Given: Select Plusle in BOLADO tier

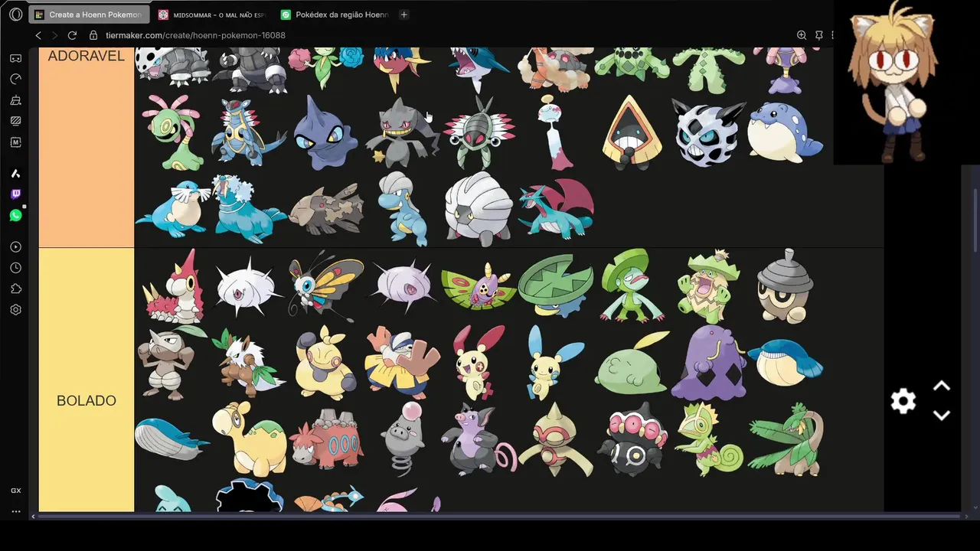Looking at the screenshot, I should [479, 363].
